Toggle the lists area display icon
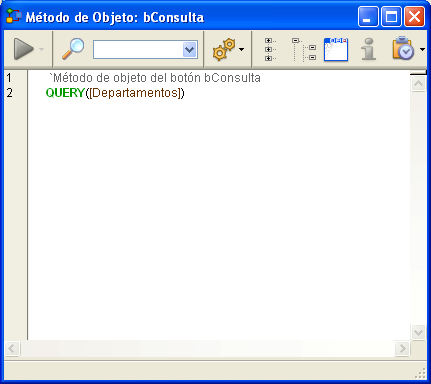Viewport: 431px width, 384px height. (336, 49)
